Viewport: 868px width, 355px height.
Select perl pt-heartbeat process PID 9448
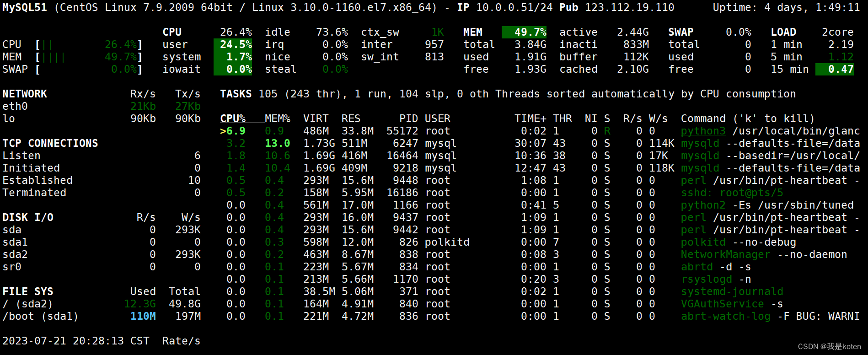pos(540,180)
